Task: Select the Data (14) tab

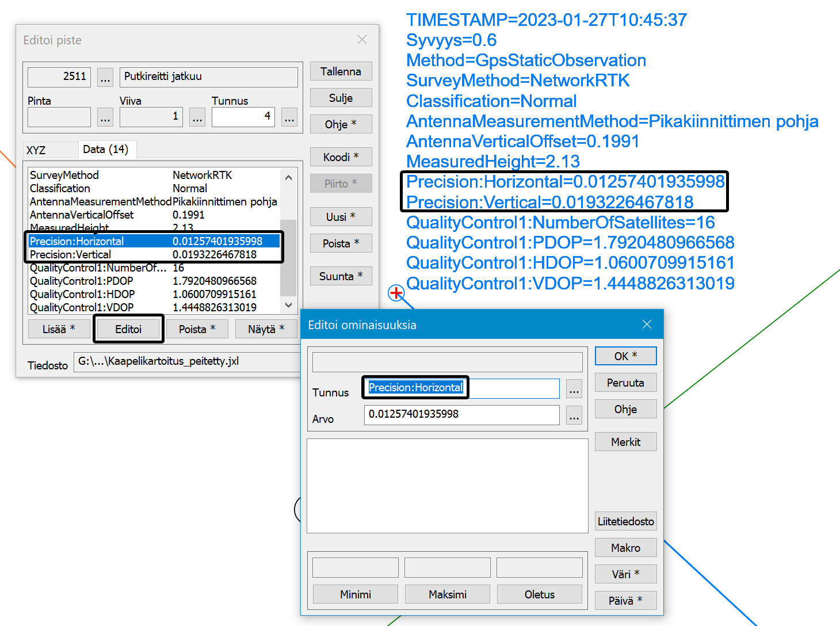Action: pos(106,150)
